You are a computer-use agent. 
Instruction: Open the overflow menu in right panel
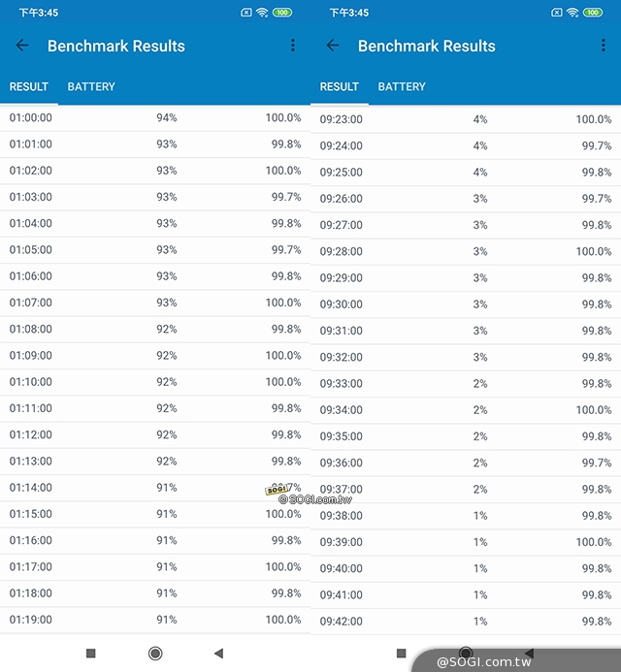[604, 46]
